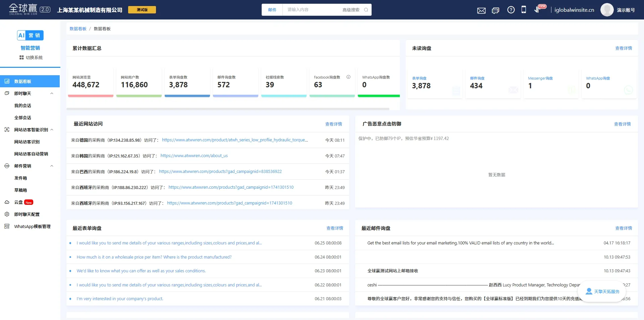Click the Facebook inquiry info icon
Viewport: 644px width, 320px height.
click(x=348, y=77)
